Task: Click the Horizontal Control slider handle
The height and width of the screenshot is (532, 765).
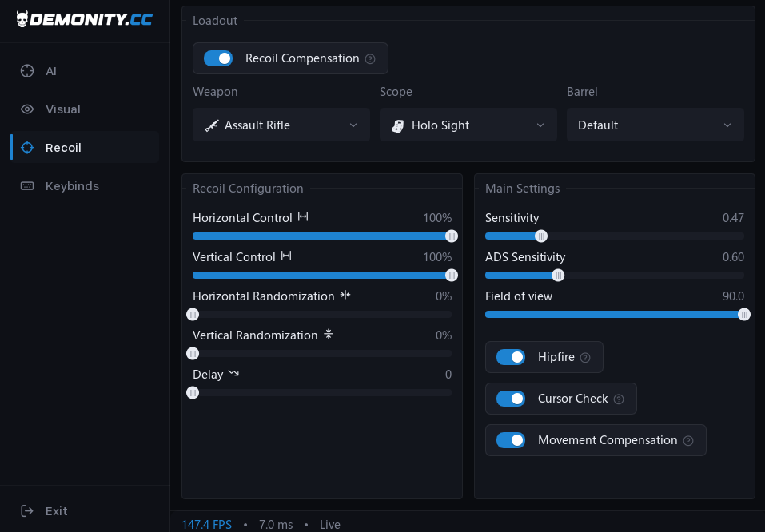Action: (452, 236)
